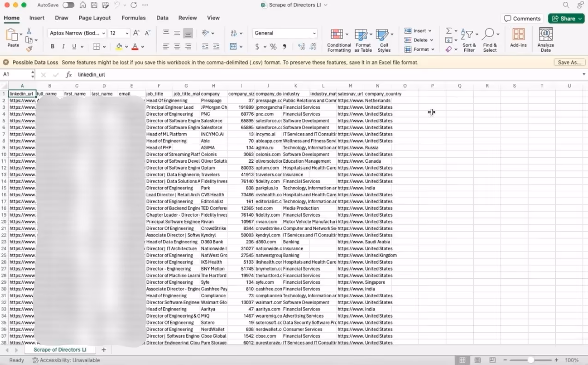Align text to the top of the cell
The image size is (588, 365).
click(166, 33)
